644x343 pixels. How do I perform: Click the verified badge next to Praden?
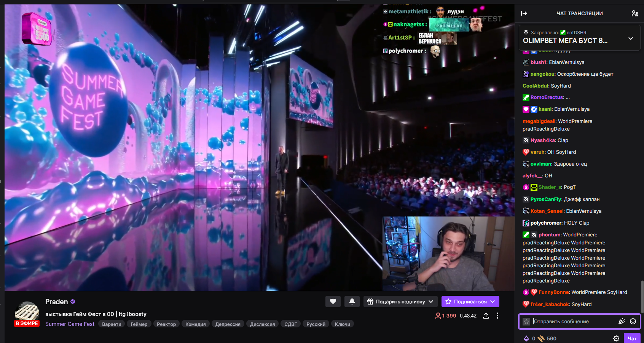coord(73,302)
